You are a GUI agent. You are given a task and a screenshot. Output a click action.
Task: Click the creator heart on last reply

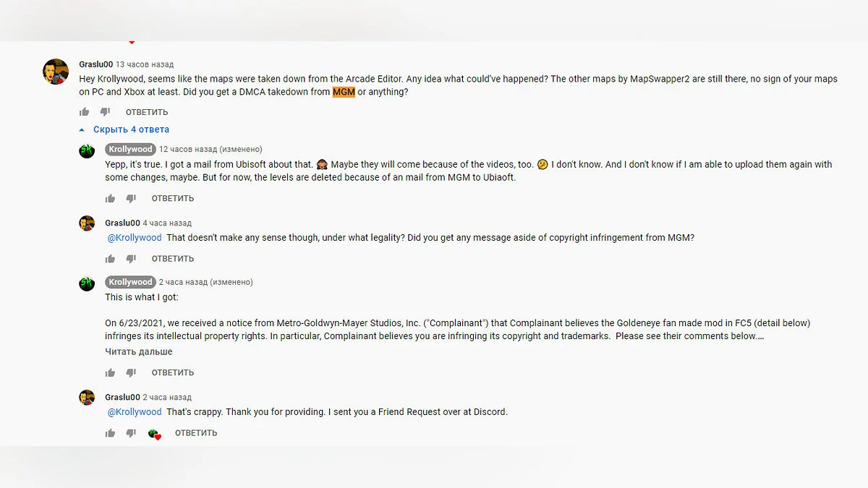pos(154,434)
